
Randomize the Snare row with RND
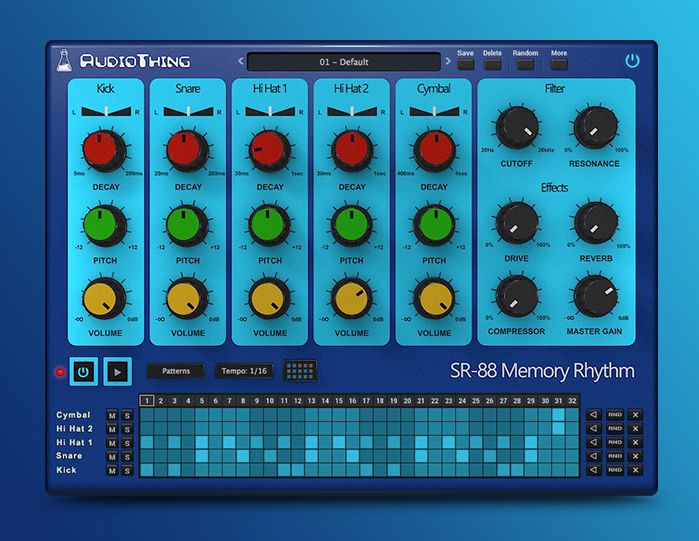click(x=614, y=456)
